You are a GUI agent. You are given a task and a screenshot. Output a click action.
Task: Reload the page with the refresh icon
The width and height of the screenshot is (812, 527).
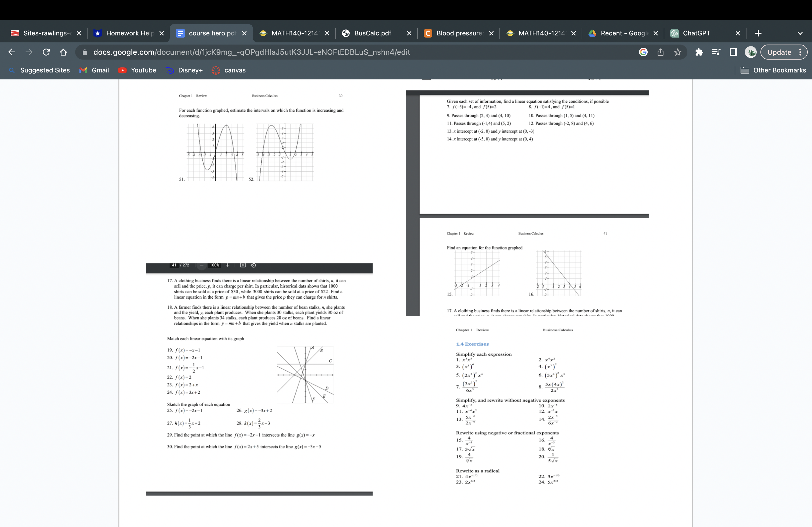pos(46,52)
